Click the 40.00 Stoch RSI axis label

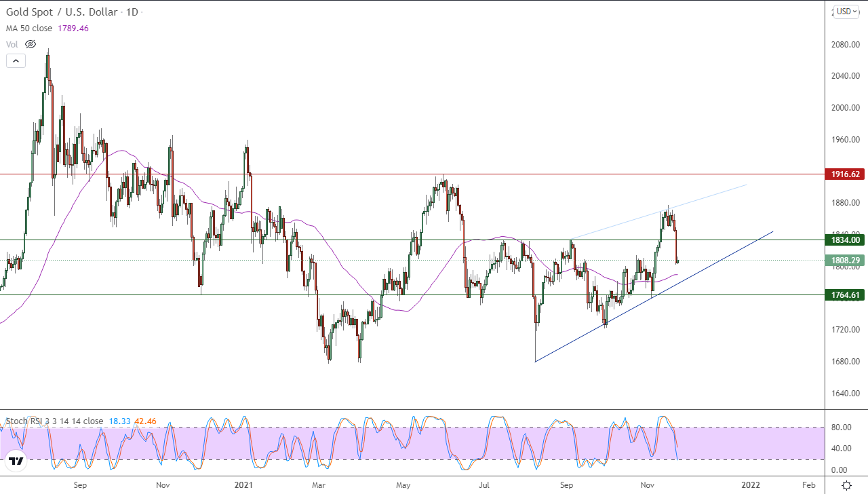coord(842,449)
